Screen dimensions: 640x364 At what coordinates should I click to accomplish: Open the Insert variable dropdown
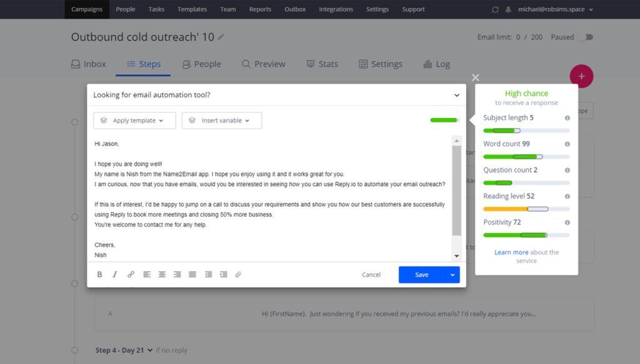point(222,120)
